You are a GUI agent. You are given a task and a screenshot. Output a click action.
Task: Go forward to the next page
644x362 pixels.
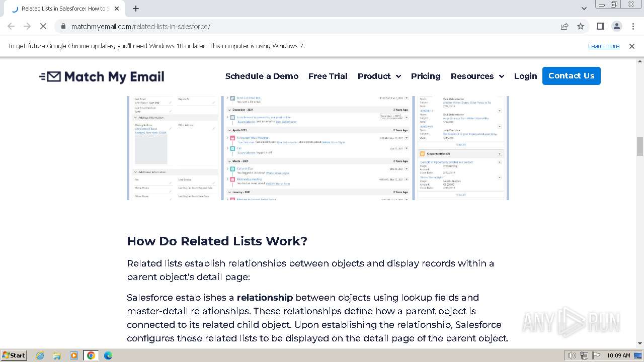click(27, 26)
